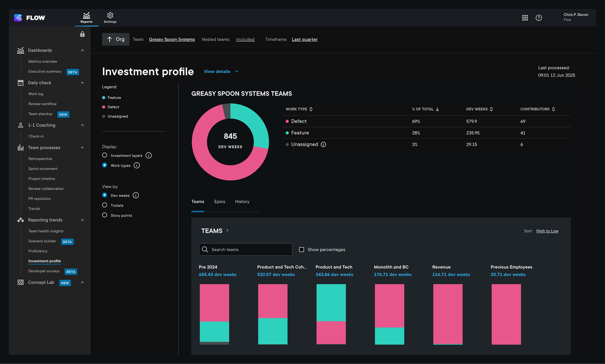Open Scenario builder in sidebar
This screenshot has width=605, height=364.
click(x=42, y=241)
